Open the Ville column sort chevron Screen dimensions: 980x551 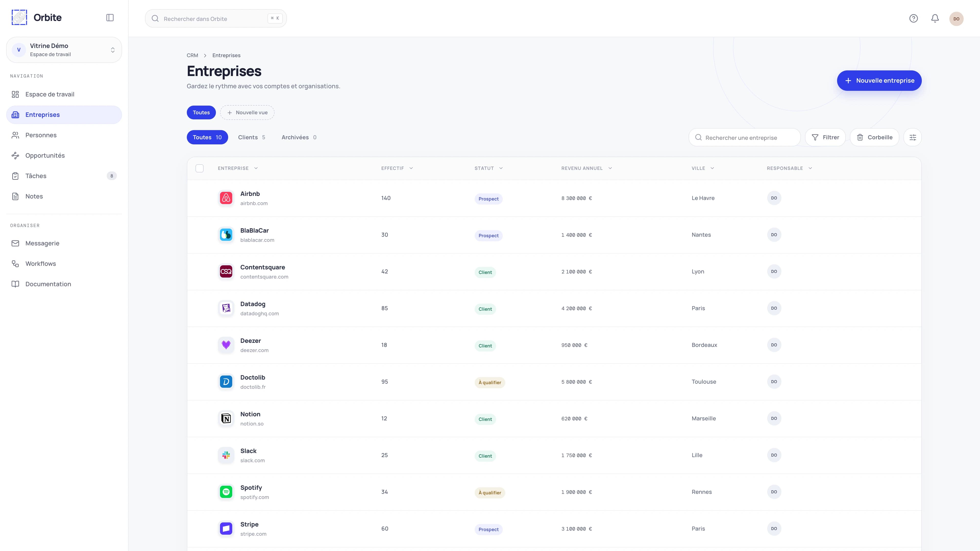712,168
